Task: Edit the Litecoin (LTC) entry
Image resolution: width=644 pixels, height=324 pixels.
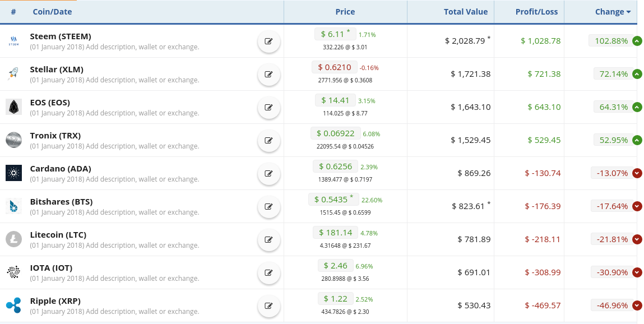Action: point(269,239)
